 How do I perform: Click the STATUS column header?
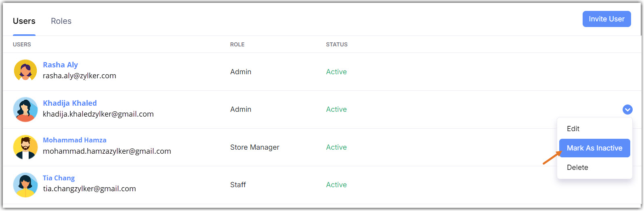pos(336,44)
